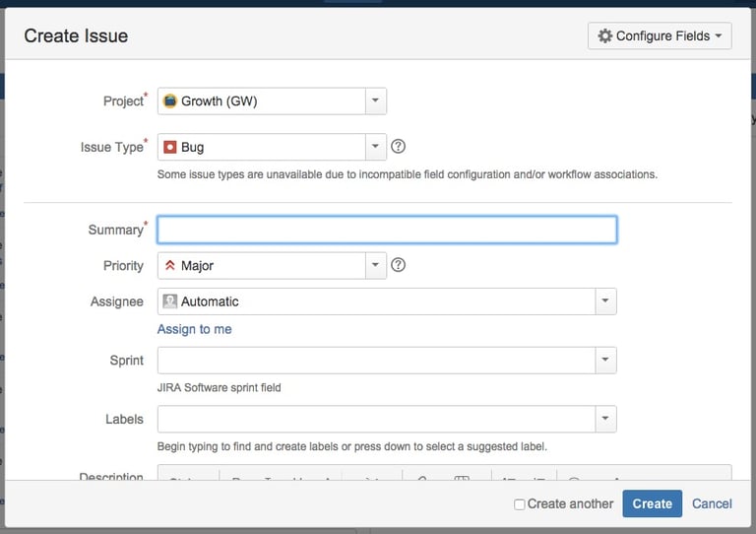Focus the Summary text field
The image size is (756, 534).
tap(387, 230)
